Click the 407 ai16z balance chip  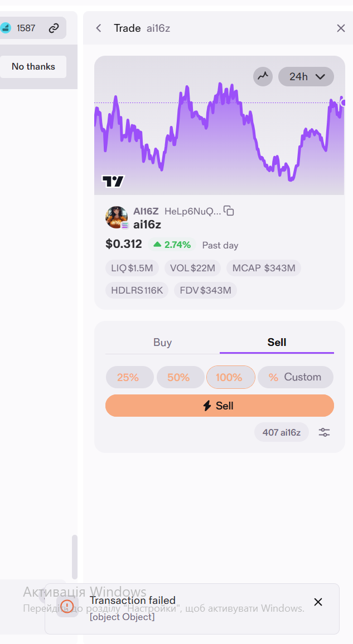click(x=282, y=432)
